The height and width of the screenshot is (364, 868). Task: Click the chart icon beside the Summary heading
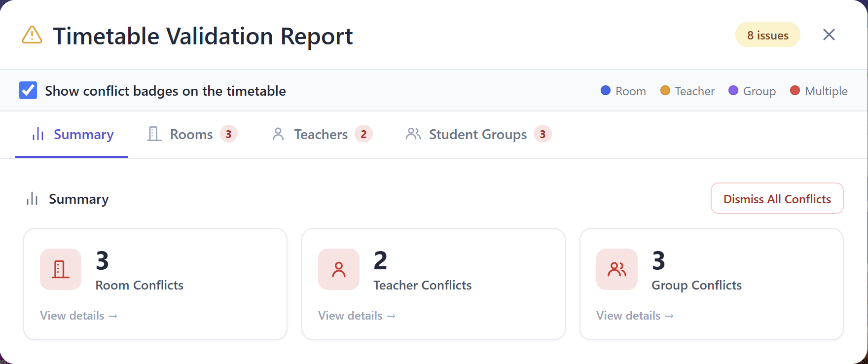coord(32,198)
